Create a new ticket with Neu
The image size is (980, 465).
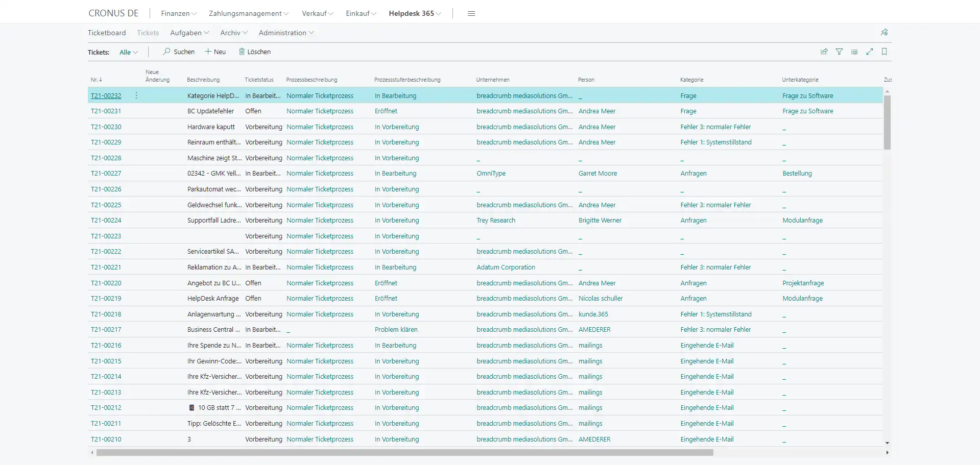click(x=215, y=52)
